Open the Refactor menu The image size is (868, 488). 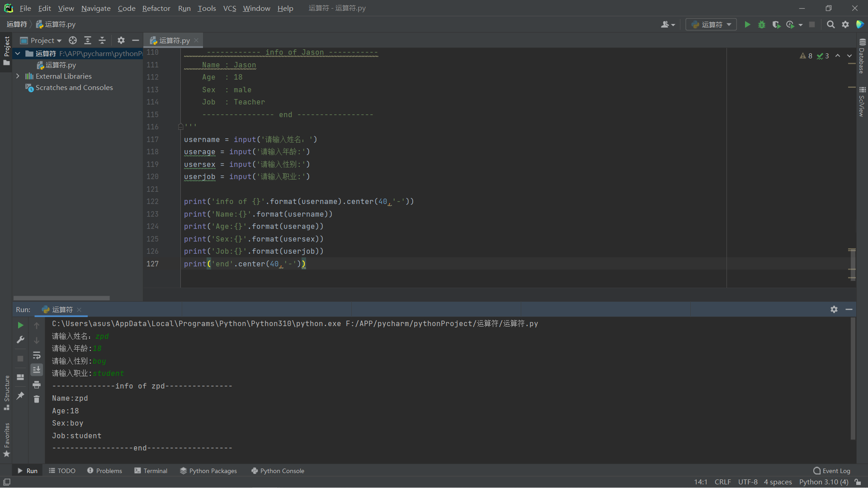point(156,8)
